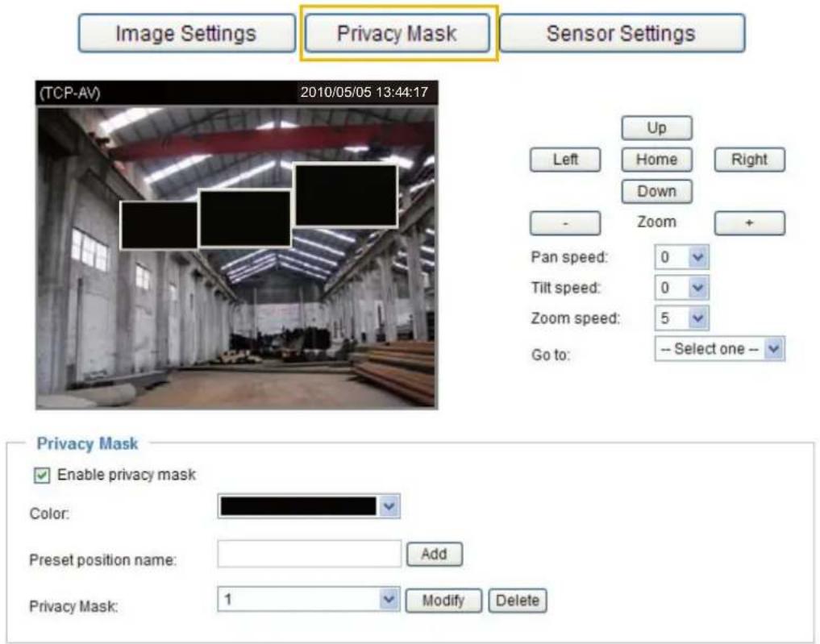Click the Add preset button
Image resolution: width=820 pixels, height=644 pixels.
[434, 554]
